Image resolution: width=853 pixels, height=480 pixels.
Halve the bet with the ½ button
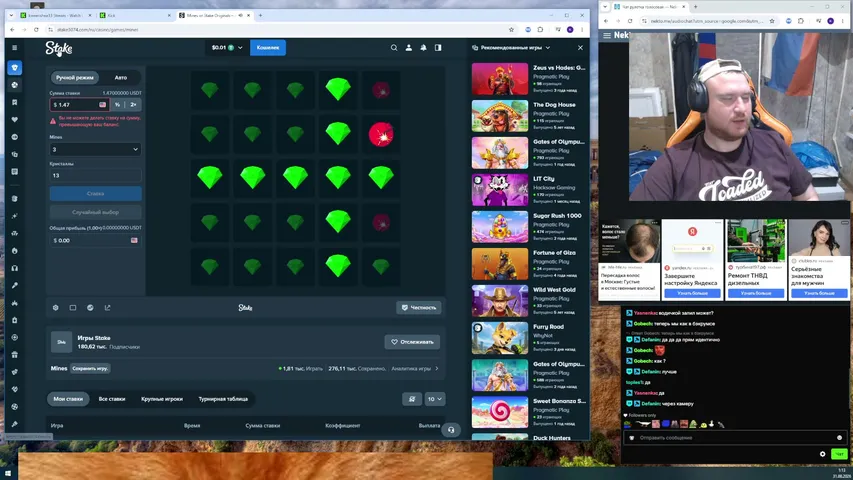118,104
